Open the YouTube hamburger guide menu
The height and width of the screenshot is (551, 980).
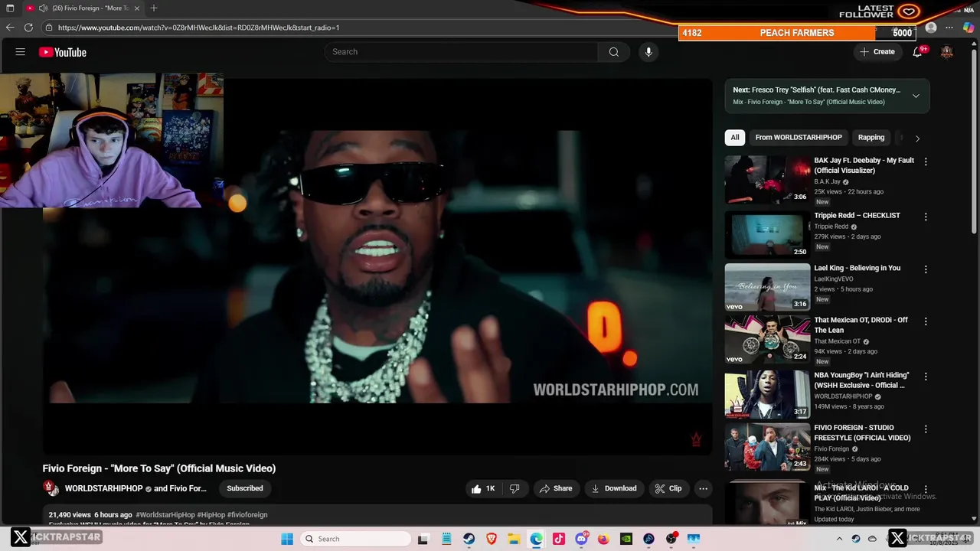[21, 52]
